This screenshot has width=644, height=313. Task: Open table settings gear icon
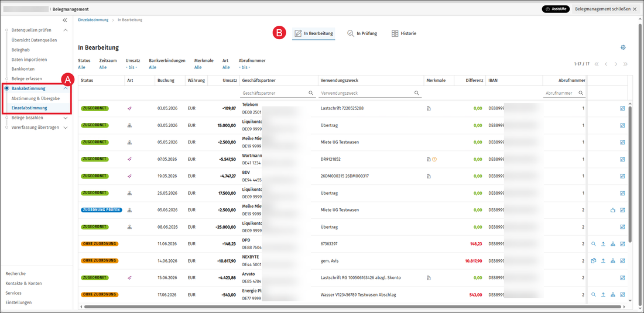[x=623, y=47]
